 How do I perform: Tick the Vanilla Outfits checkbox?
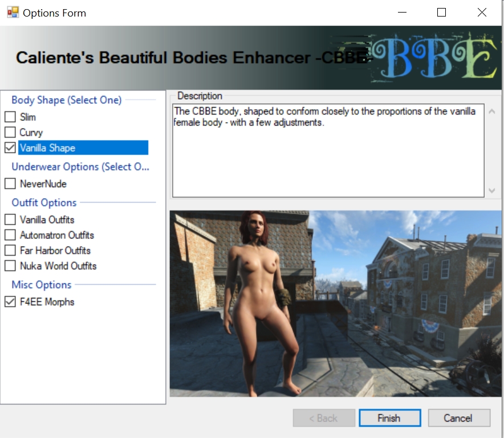tap(10, 220)
